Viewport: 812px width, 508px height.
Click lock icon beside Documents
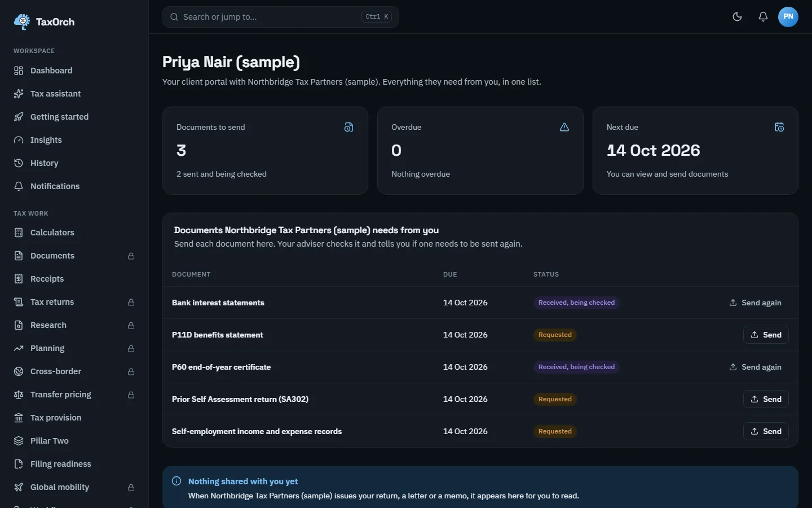coord(131,256)
